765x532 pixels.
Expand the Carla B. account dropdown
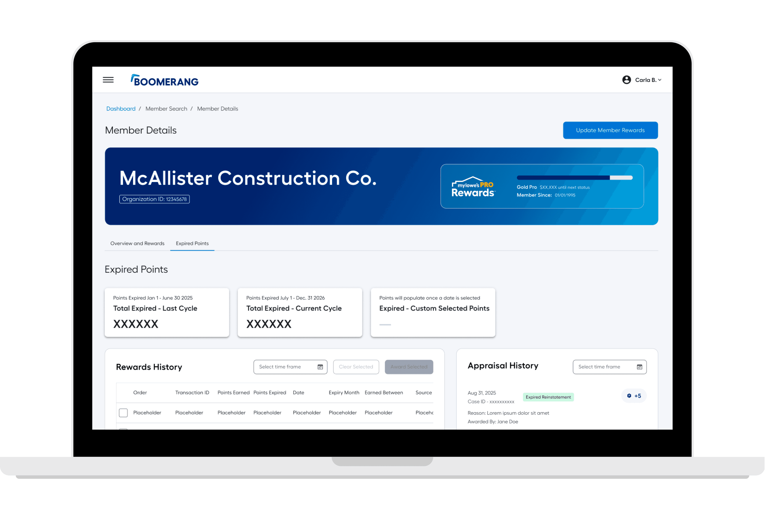tap(648, 80)
